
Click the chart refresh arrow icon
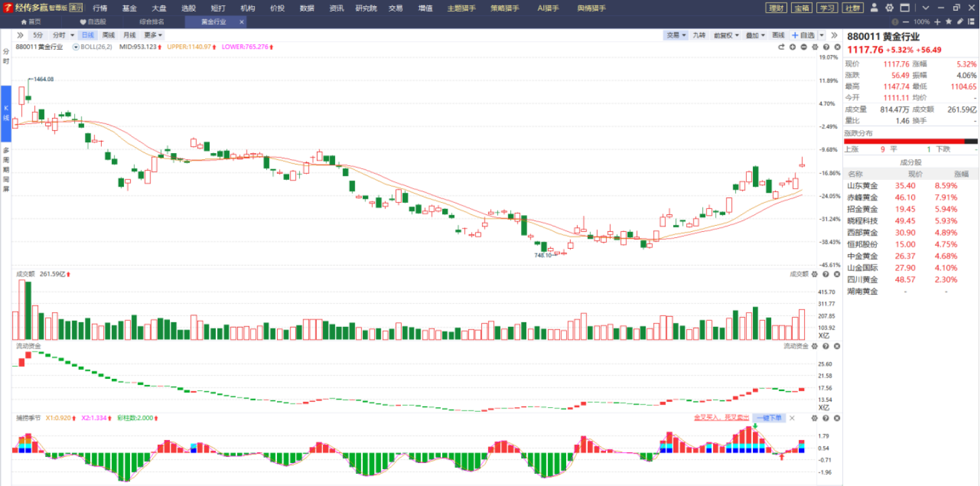pos(782,47)
